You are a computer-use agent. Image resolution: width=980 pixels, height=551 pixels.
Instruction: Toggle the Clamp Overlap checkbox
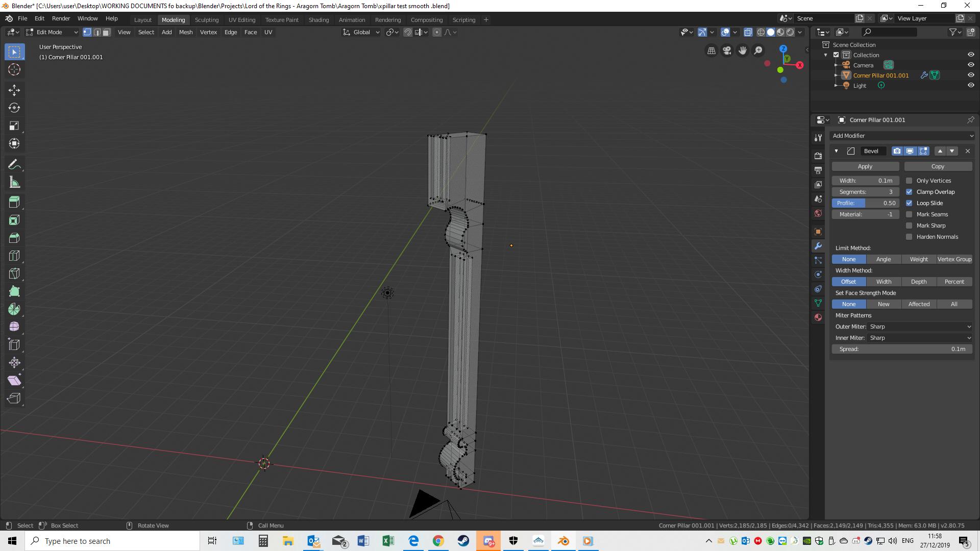click(x=910, y=192)
